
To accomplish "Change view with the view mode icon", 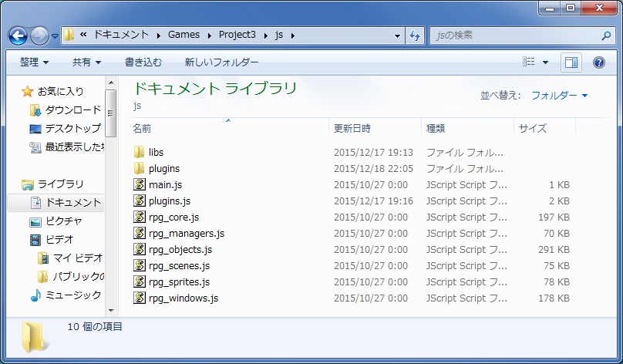I will click(x=528, y=62).
